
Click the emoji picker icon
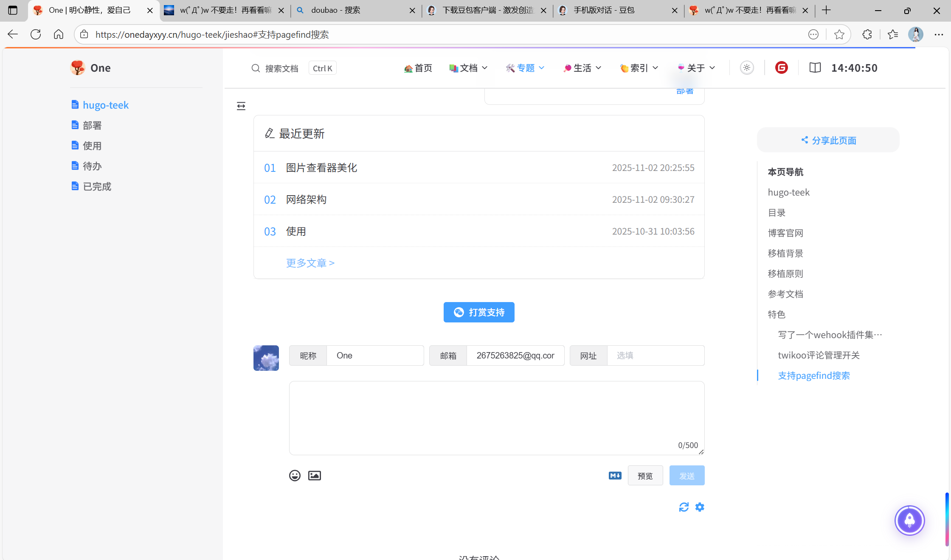click(x=295, y=476)
